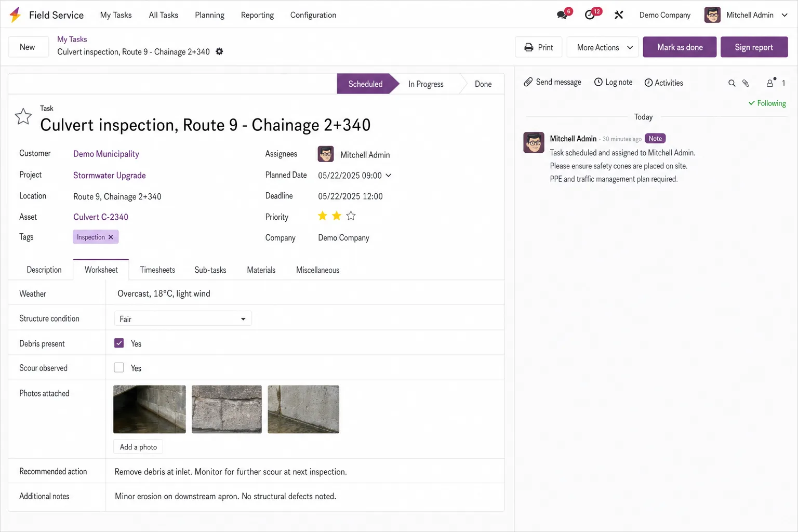The image size is (798, 532).
Task: Open the conversations chat icon
Action: pyautogui.click(x=562, y=15)
